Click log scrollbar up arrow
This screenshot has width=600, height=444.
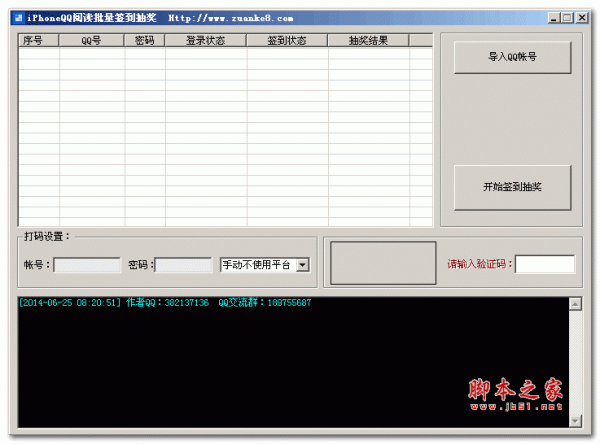coord(575,304)
